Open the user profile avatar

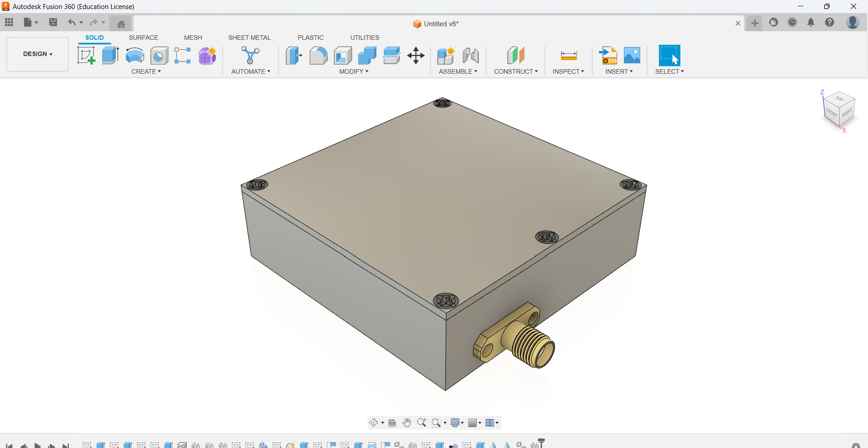[853, 22]
